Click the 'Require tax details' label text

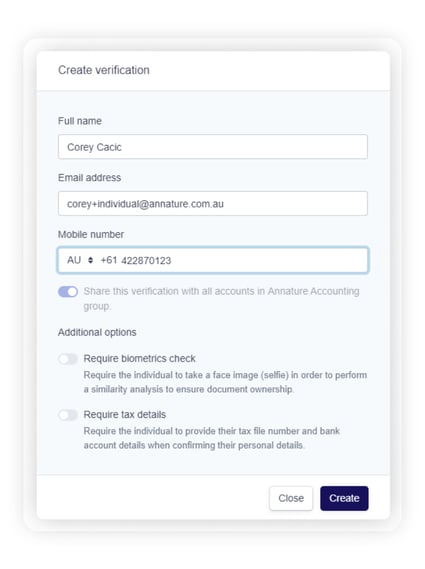pyautogui.click(x=124, y=414)
